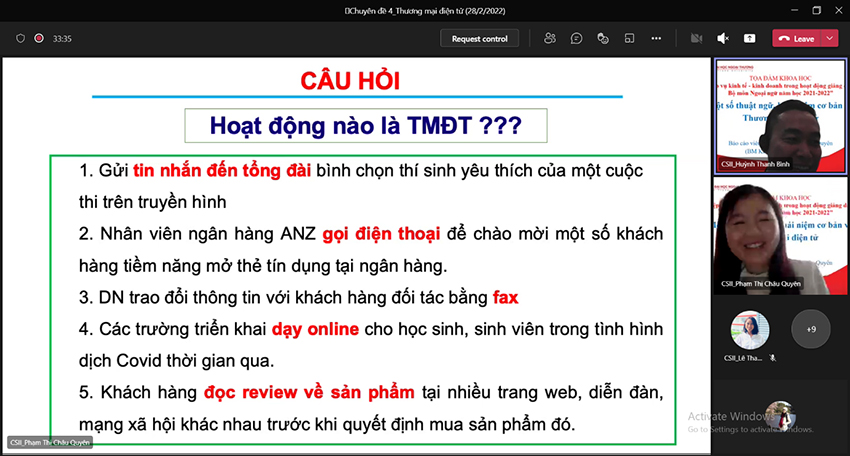Click the red recording indicator

pyautogui.click(x=39, y=38)
